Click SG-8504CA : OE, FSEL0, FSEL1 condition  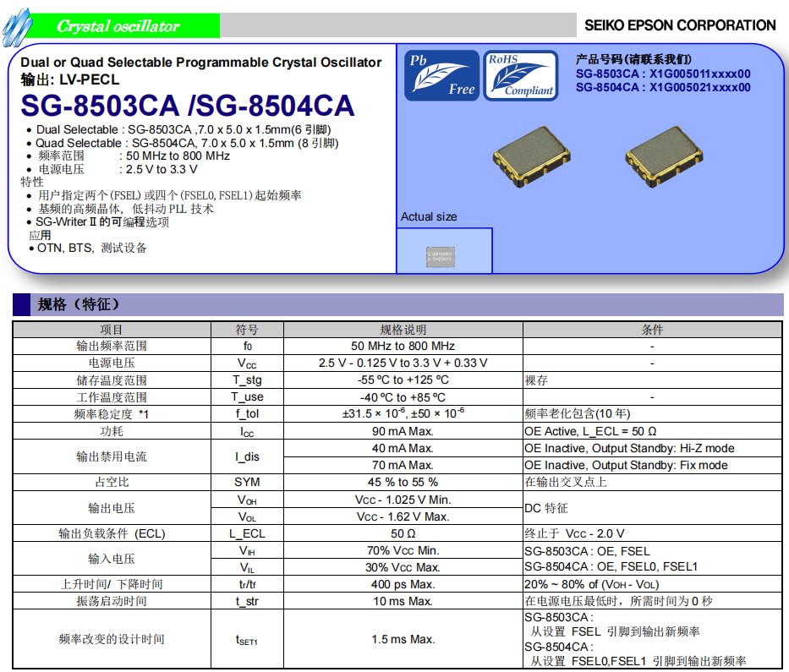[x=611, y=567]
